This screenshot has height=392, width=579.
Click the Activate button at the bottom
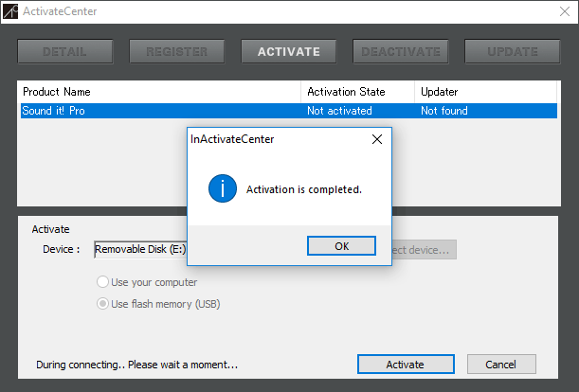pyautogui.click(x=406, y=365)
